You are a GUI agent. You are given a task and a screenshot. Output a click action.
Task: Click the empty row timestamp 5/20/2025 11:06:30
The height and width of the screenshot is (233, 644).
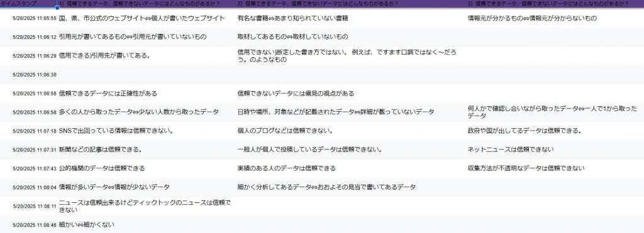coord(35,75)
